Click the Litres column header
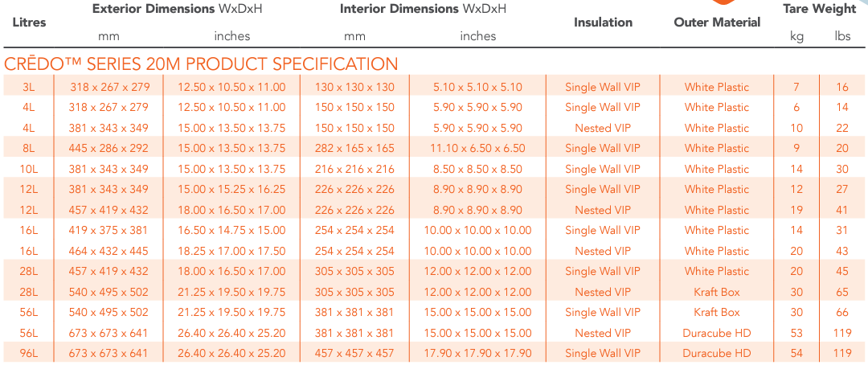Viewport: 868px width, 365px height. 29,23
